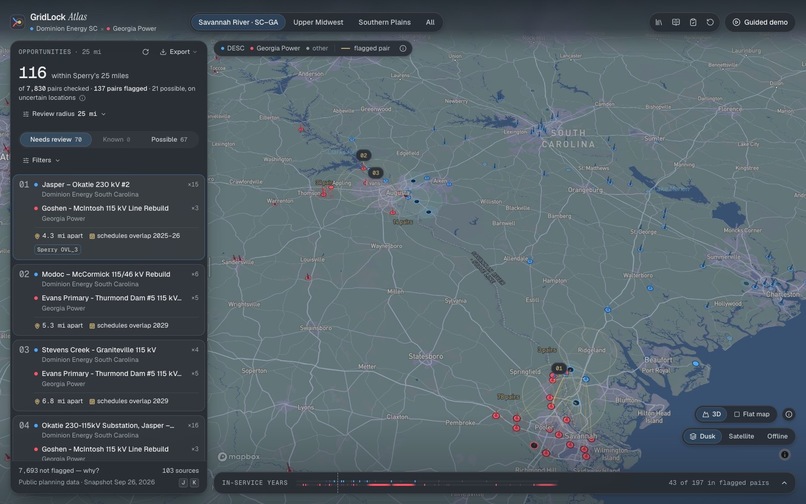Open the clipboard notes icon in top toolbar

click(693, 22)
